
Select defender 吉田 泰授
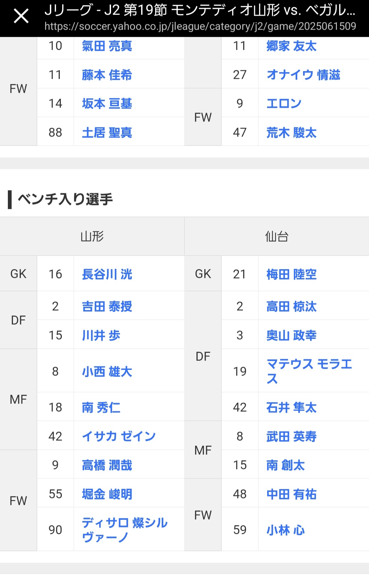pos(107,306)
